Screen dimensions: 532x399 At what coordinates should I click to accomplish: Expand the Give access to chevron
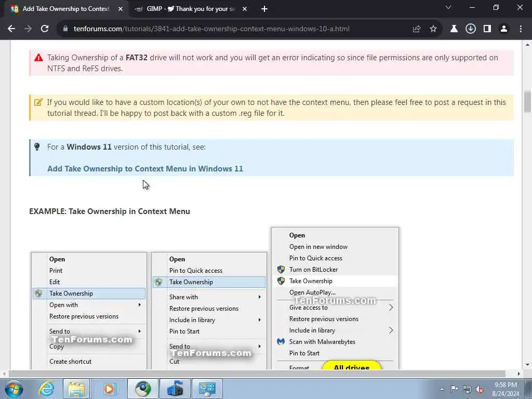pyautogui.click(x=391, y=308)
